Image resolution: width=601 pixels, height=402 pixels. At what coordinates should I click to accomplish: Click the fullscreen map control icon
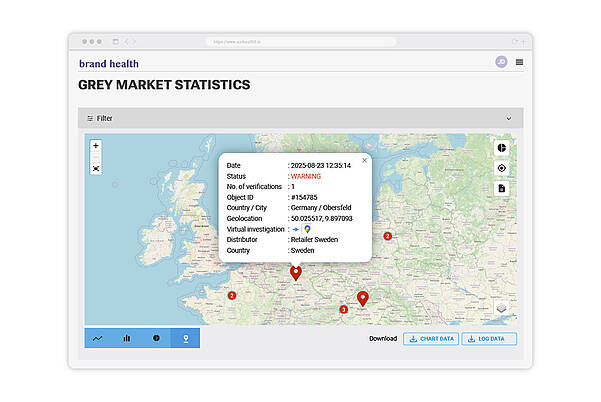point(96,169)
